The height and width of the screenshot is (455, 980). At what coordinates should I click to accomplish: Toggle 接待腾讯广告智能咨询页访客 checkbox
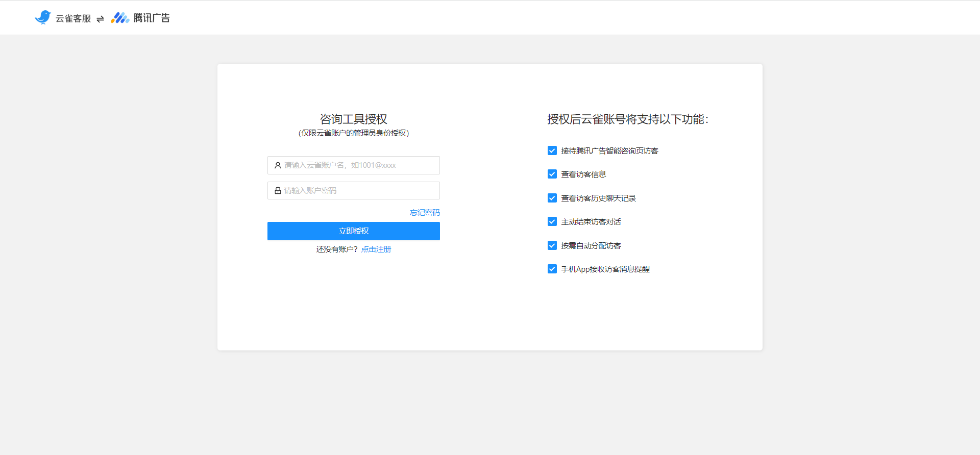coord(552,150)
